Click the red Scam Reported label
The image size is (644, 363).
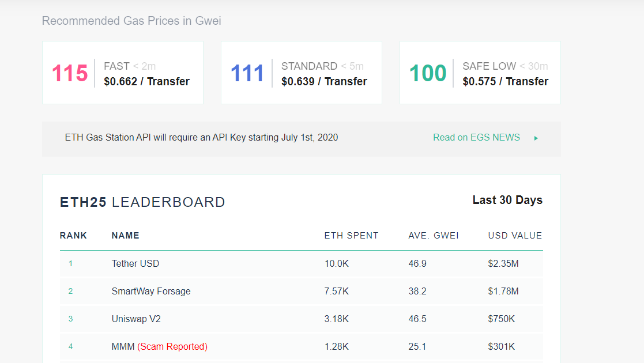pos(172,347)
